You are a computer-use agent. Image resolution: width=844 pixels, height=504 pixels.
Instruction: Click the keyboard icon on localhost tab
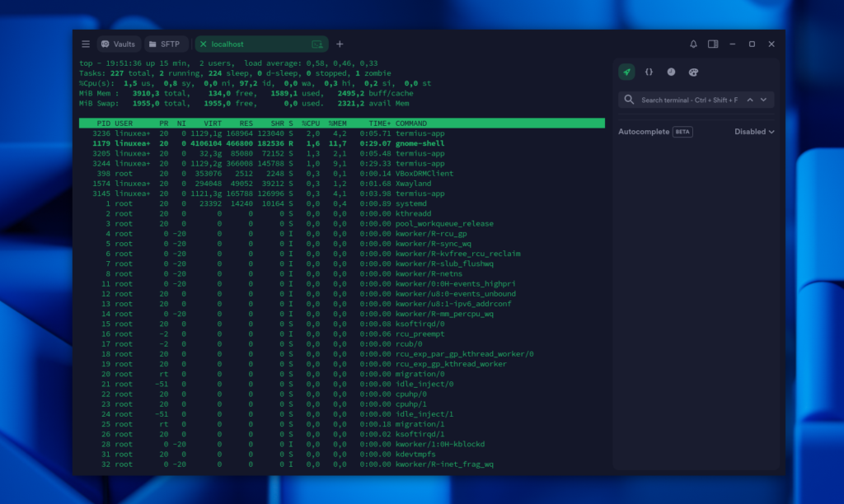pos(317,44)
